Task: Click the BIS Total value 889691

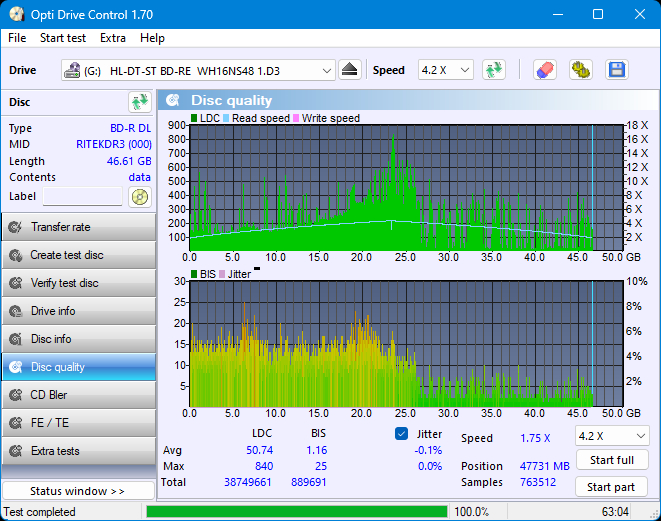Action: 309,482
